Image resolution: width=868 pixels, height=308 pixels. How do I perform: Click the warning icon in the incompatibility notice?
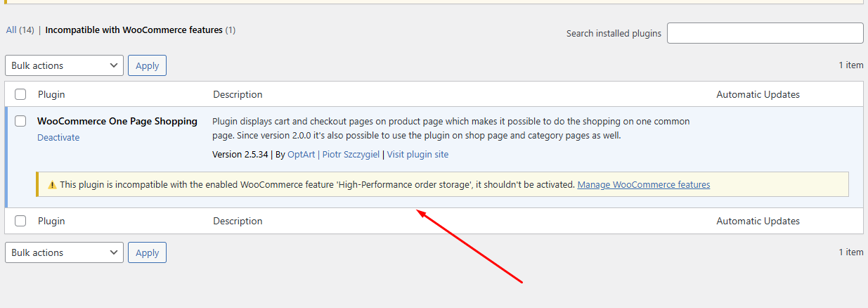click(x=52, y=185)
